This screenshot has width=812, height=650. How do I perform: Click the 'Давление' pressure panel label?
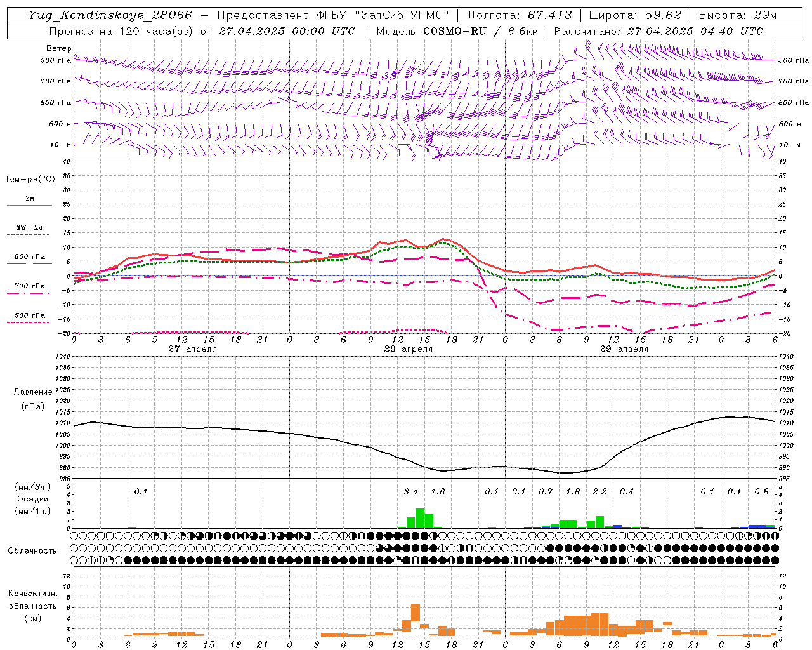coord(33,392)
